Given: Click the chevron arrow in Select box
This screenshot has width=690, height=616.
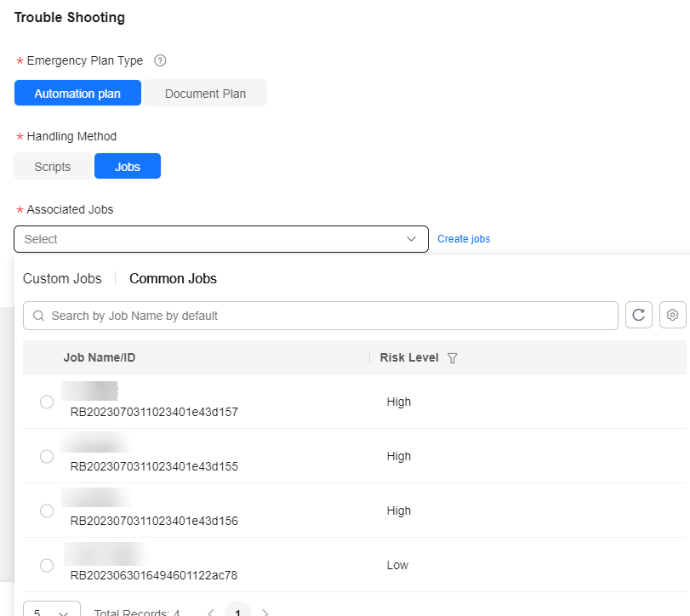Looking at the screenshot, I should click(x=411, y=239).
